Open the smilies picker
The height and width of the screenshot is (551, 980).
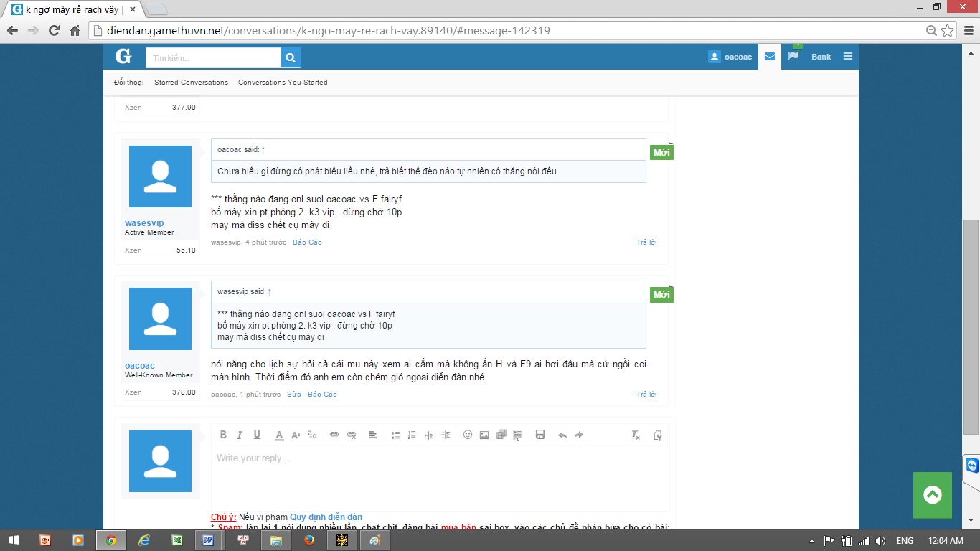tap(468, 435)
